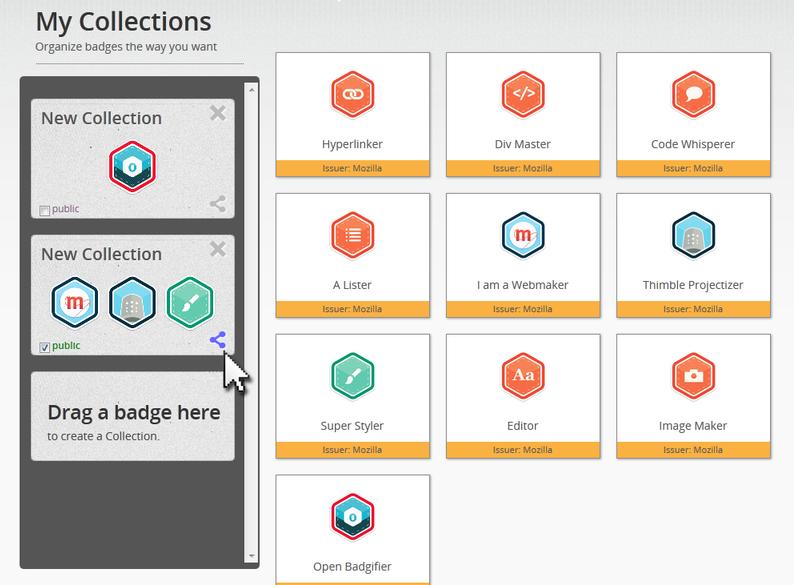Image resolution: width=794 pixels, height=585 pixels.
Task: Click the Code Whisperer badge name
Action: [693, 144]
